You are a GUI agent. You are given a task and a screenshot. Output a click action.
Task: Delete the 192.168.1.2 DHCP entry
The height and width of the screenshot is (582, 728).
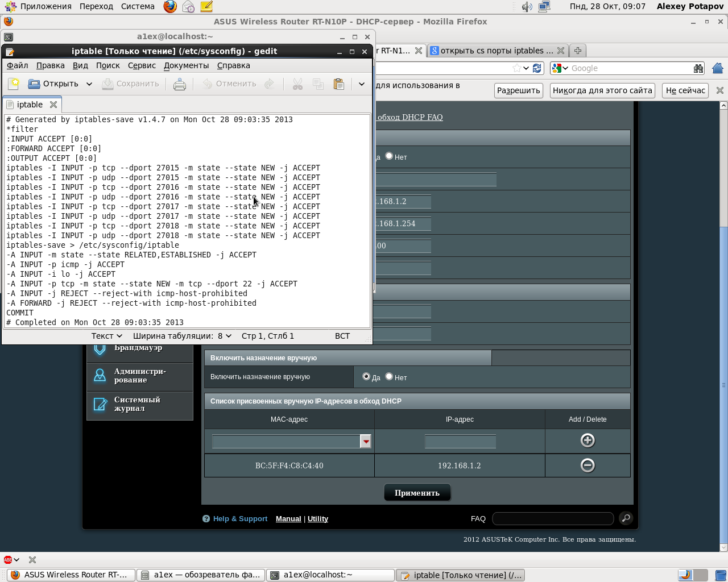588,465
